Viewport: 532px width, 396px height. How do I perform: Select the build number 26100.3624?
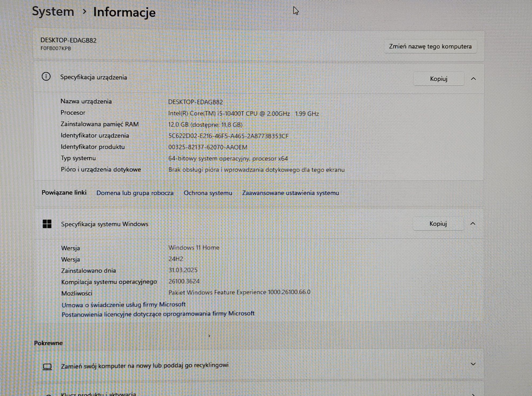pyautogui.click(x=184, y=281)
